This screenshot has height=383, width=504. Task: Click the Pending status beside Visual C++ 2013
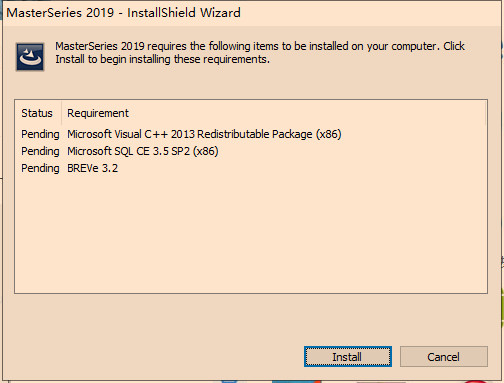coord(40,134)
